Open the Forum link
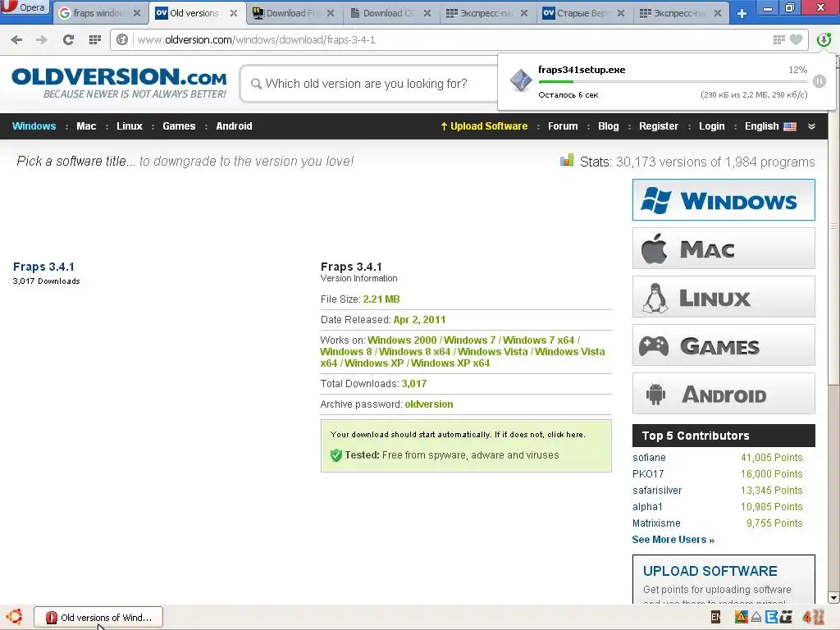 [563, 126]
